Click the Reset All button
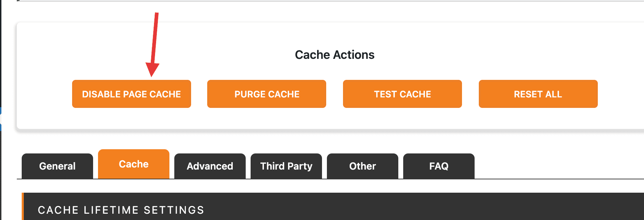The image size is (644, 220). click(x=538, y=94)
